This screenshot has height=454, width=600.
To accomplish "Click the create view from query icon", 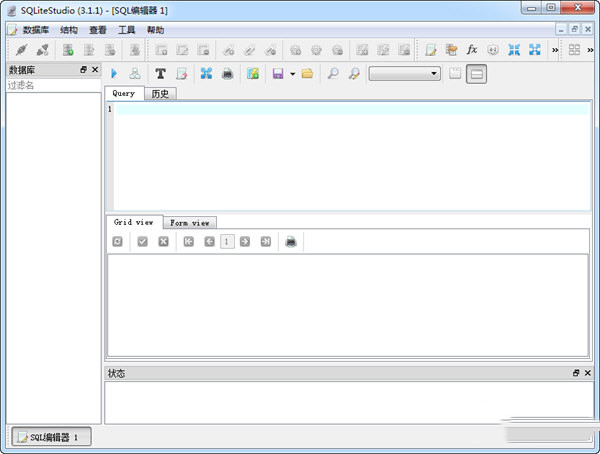I will click(x=253, y=73).
